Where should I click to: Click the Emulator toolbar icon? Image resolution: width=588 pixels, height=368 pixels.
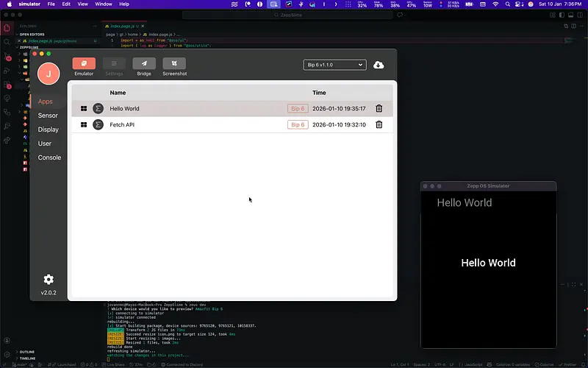click(x=84, y=64)
